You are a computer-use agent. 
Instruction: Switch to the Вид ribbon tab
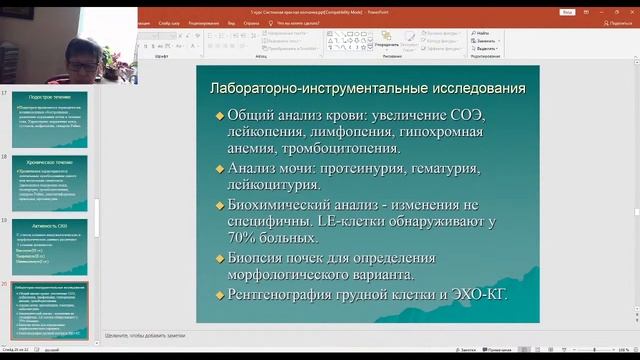(x=231, y=23)
